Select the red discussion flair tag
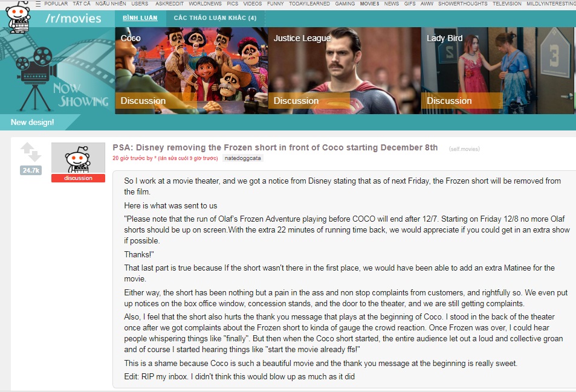 click(x=78, y=178)
